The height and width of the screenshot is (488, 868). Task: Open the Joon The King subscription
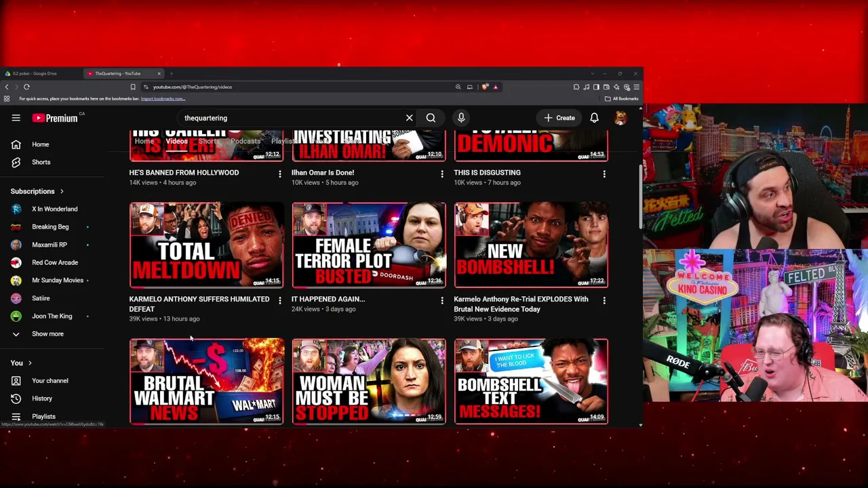[x=52, y=316]
